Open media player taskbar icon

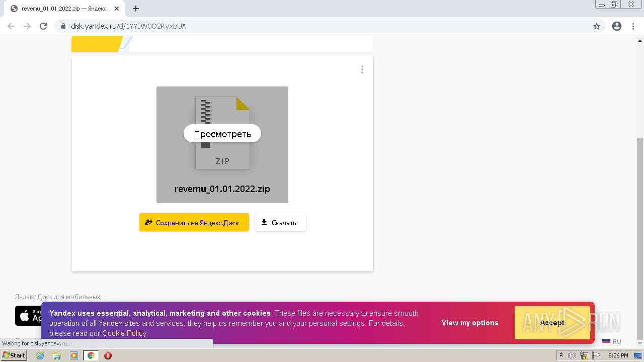point(74,355)
